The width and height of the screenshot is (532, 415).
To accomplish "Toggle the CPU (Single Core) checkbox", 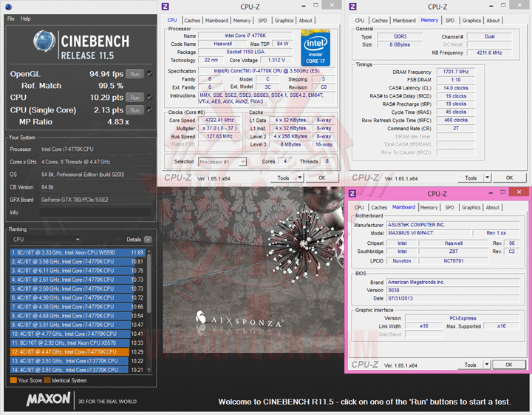I will (x=149, y=109).
